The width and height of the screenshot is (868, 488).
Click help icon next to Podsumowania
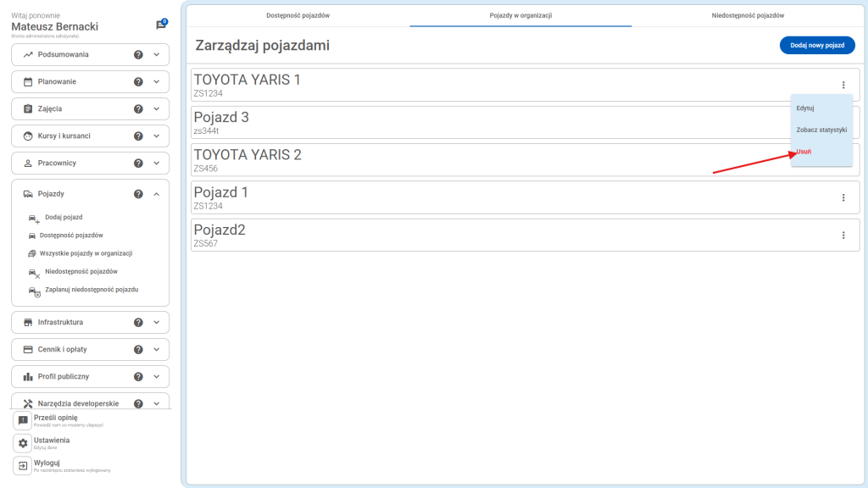pyautogui.click(x=138, y=55)
